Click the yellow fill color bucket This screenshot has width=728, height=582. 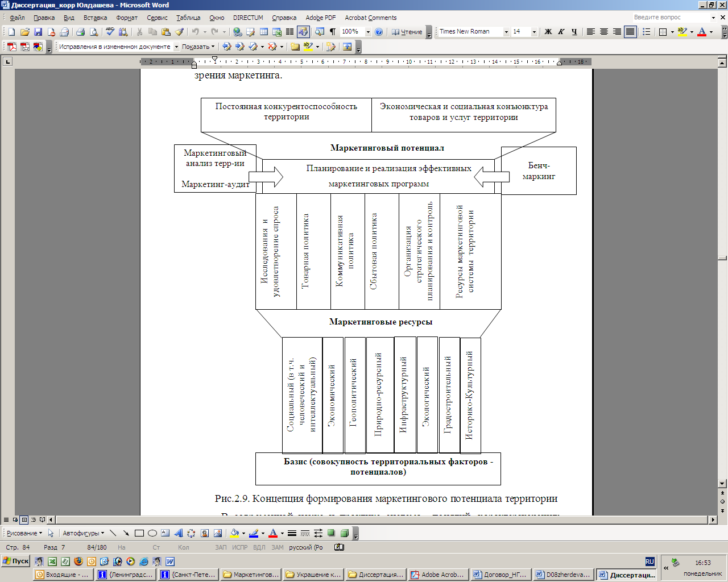point(234,533)
